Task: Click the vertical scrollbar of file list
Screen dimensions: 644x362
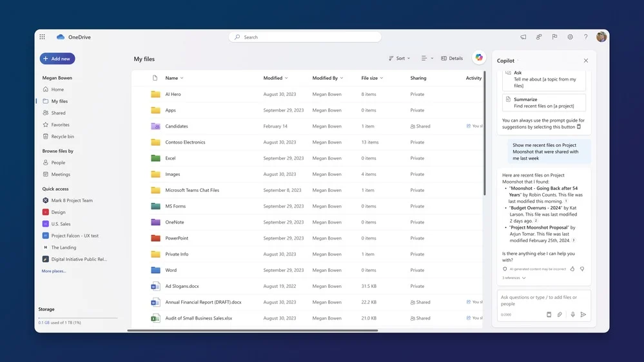Action: [x=485, y=133]
